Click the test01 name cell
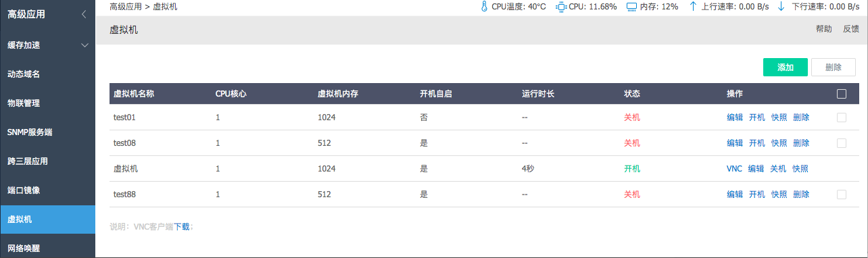 tap(125, 118)
